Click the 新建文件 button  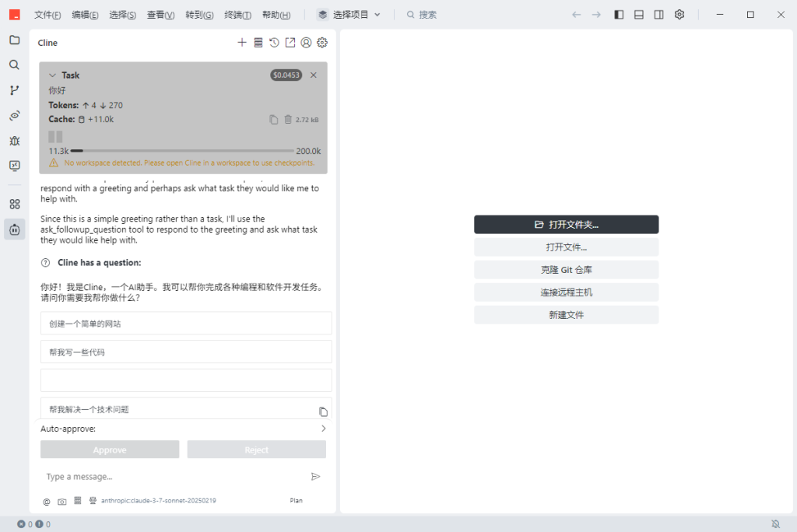tap(567, 315)
